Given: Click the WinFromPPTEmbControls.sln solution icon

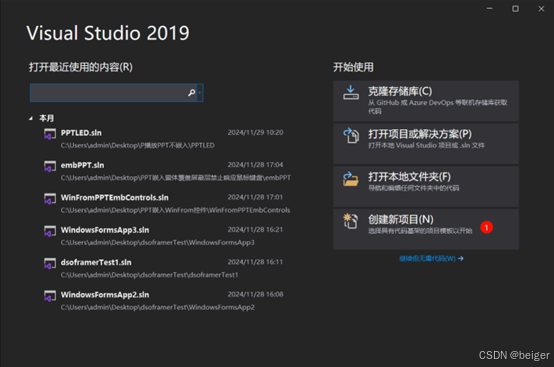Looking at the screenshot, I should click(x=50, y=199).
